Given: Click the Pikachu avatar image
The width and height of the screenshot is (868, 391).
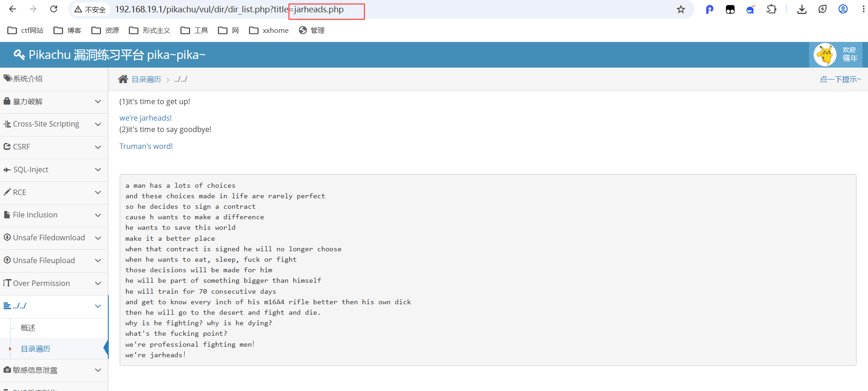Looking at the screenshot, I should [825, 55].
